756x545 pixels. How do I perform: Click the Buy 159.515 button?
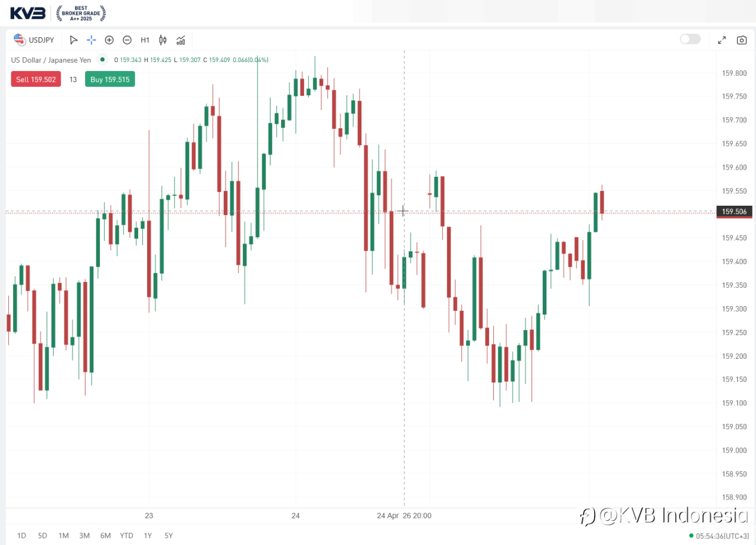(x=110, y=79)
